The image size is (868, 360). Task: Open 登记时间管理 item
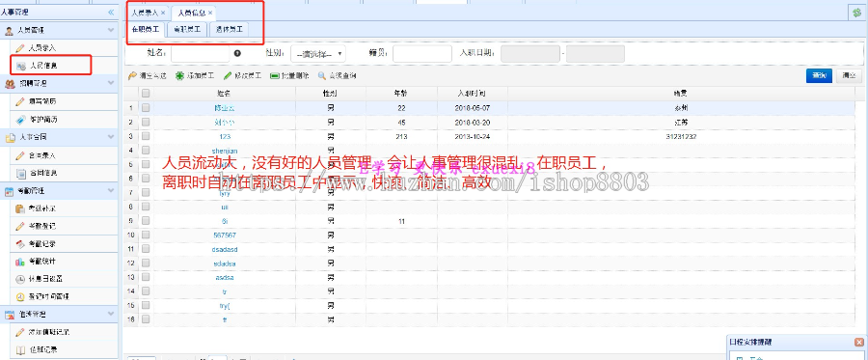49,296
